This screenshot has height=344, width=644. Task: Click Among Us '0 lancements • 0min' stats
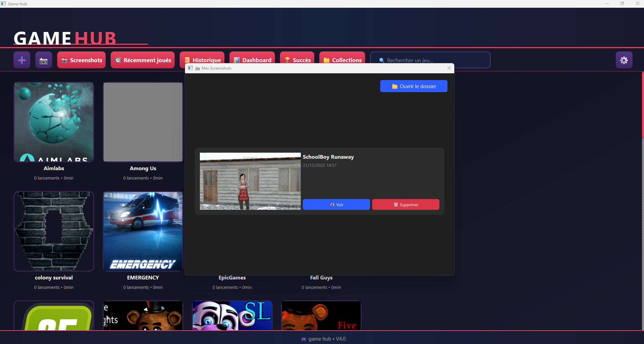point(143,178)
